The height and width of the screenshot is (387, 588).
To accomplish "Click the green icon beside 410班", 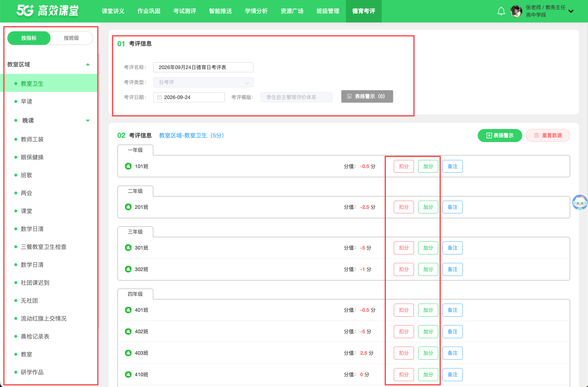I will 128,374.
